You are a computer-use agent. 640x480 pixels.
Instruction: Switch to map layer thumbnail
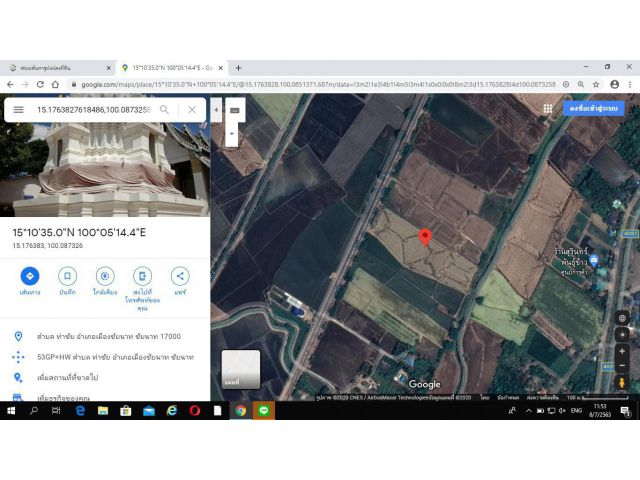pyautogui.click(x=241, y=369)
